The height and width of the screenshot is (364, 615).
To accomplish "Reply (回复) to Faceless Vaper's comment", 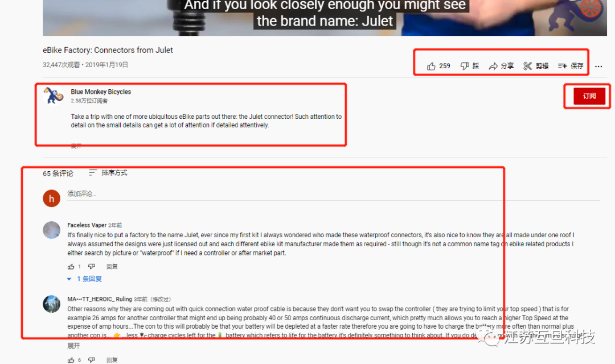I will pos(112,266).
